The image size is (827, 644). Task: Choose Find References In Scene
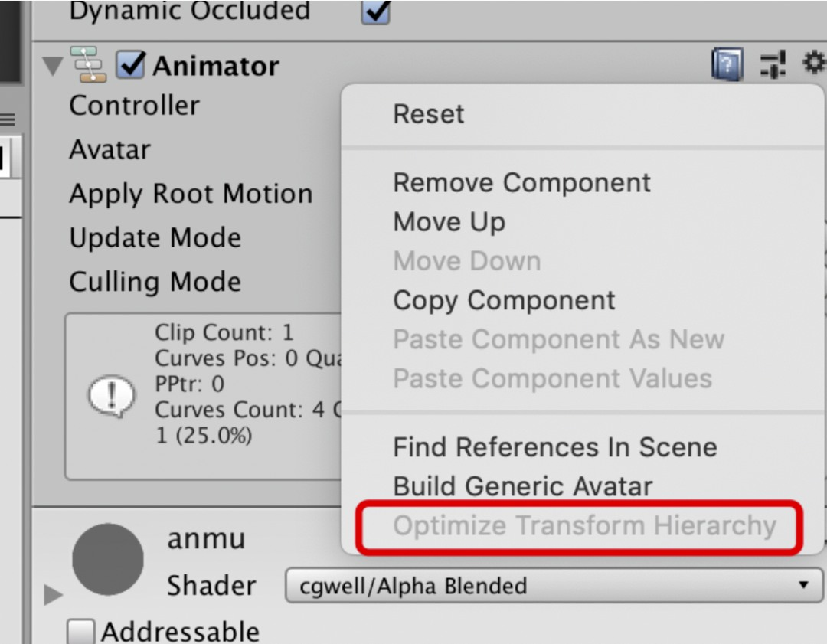(x=554, y=447)
